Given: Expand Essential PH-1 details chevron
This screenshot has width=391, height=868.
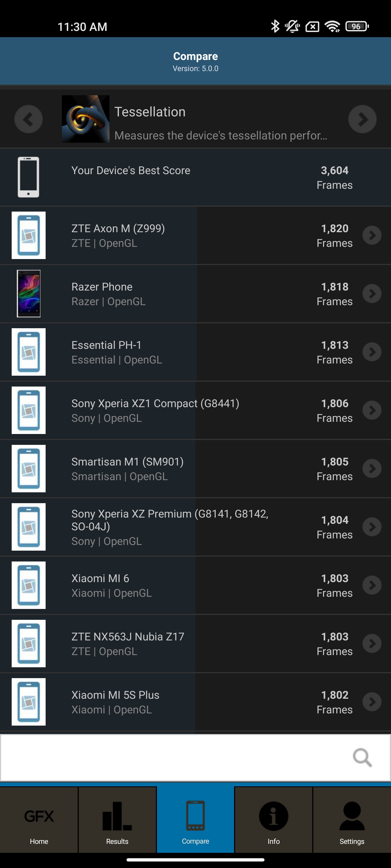Looking at the screenshot, I should (372, 352).
